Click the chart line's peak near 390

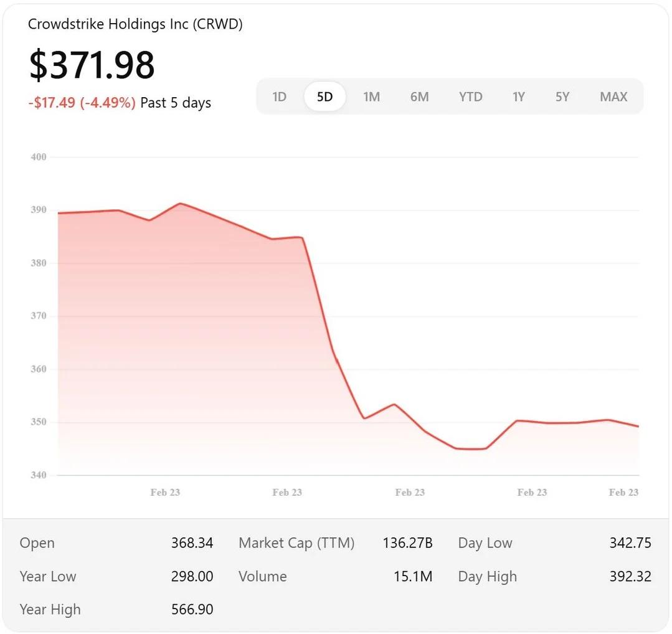point(180,204)
